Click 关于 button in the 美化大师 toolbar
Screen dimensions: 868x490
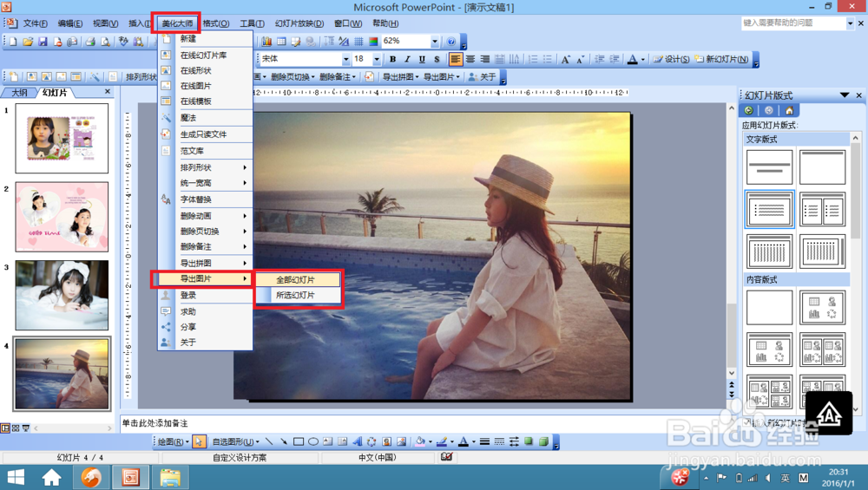pos(482,77)
